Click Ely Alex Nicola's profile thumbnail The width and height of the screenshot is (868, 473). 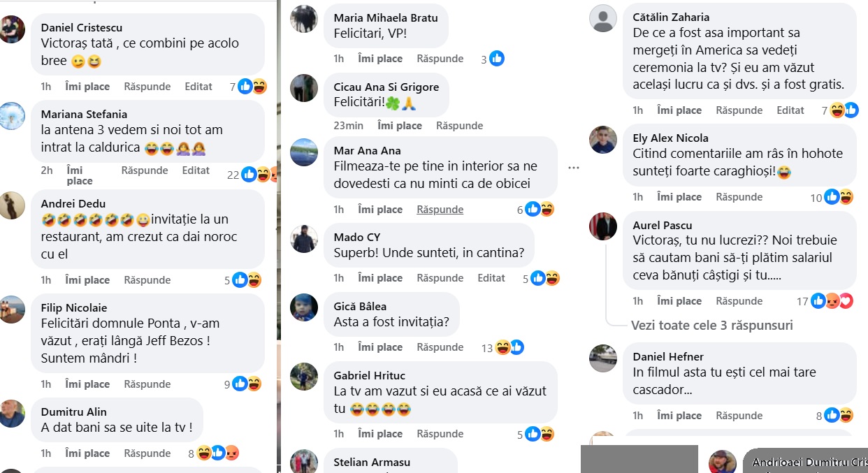(x=603, y=140)
